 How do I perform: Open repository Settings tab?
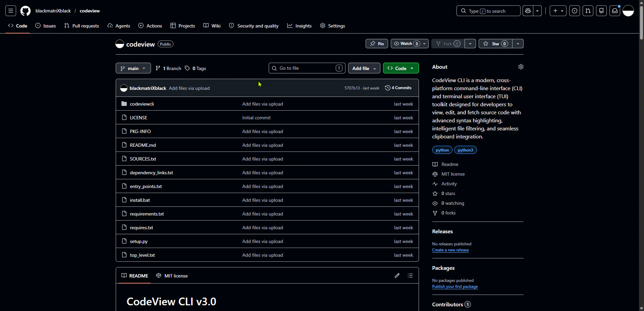pos(332,26)
